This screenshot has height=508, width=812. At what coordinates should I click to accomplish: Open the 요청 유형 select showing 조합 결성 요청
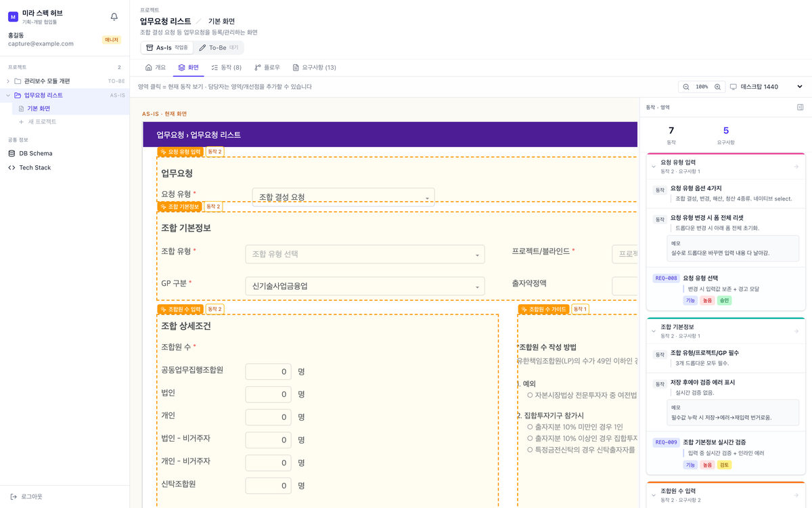[x=343, y=197]
